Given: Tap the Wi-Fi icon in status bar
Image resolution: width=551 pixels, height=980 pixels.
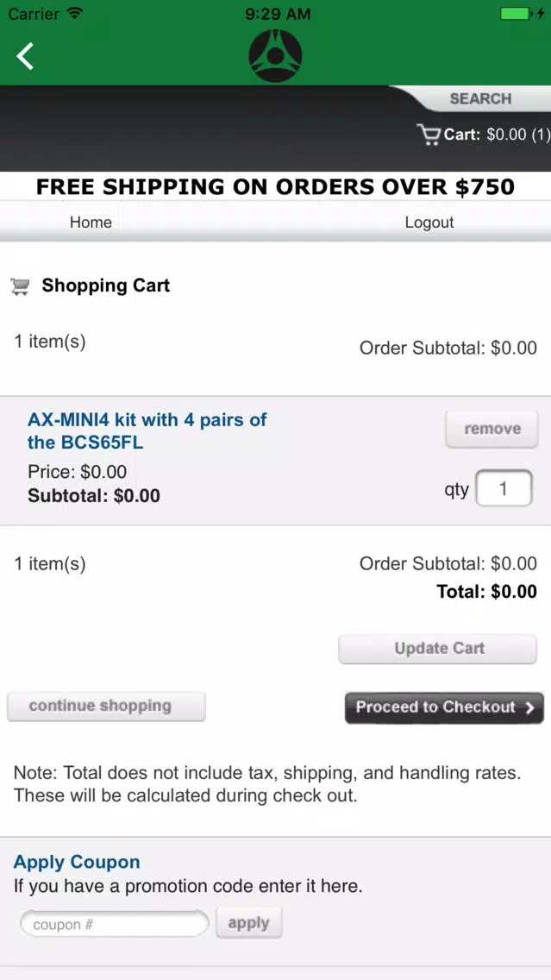Looking at the screenshot, I should coord(75,13).
